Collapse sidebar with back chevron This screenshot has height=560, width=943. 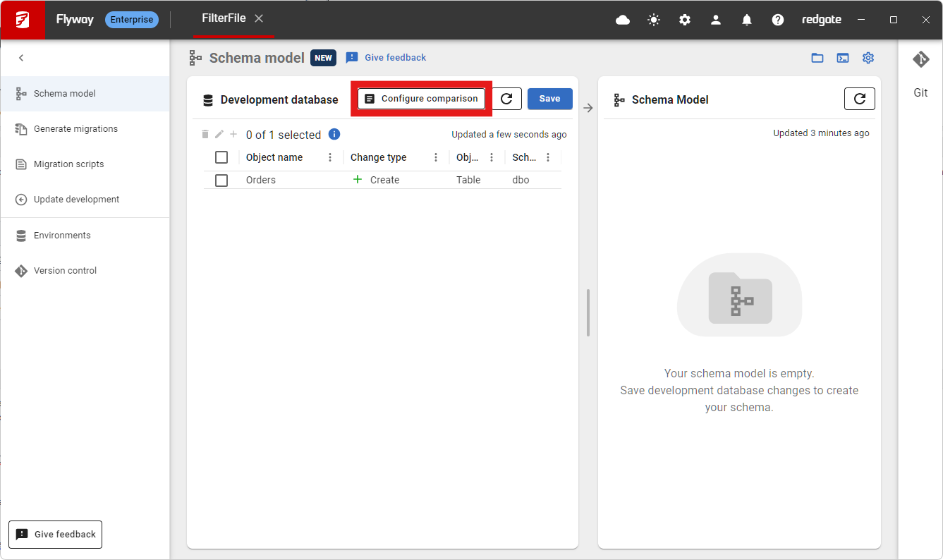[21, 58]
